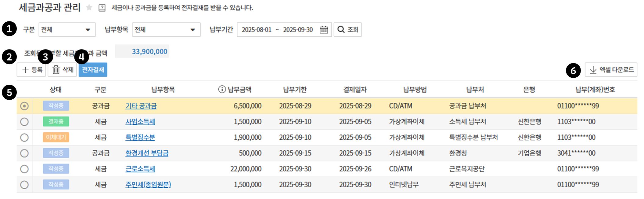
Task: Open the calendar date picker icon
Action: tap(324, 30)
